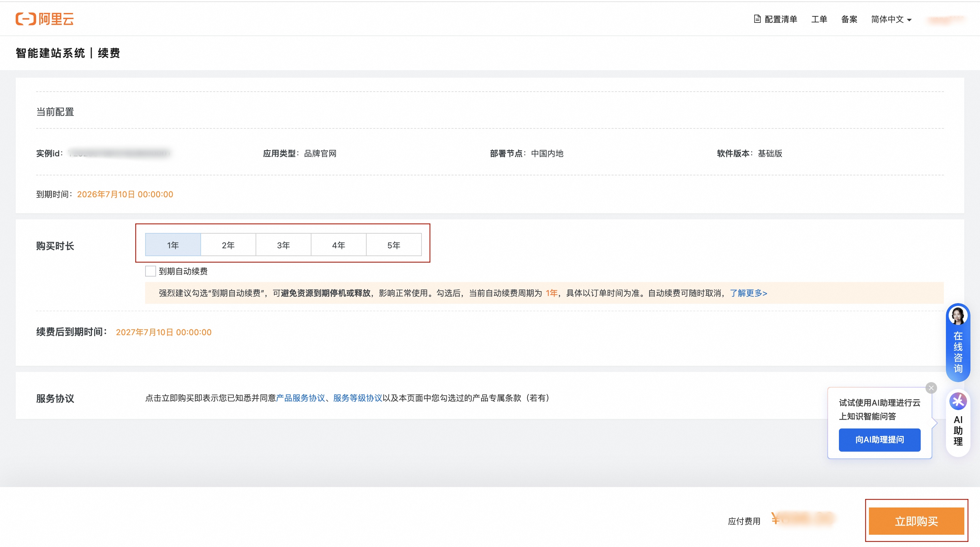Click the 服务协议 label
Viewport: 980px width, 547px height.
pos(55,398)
